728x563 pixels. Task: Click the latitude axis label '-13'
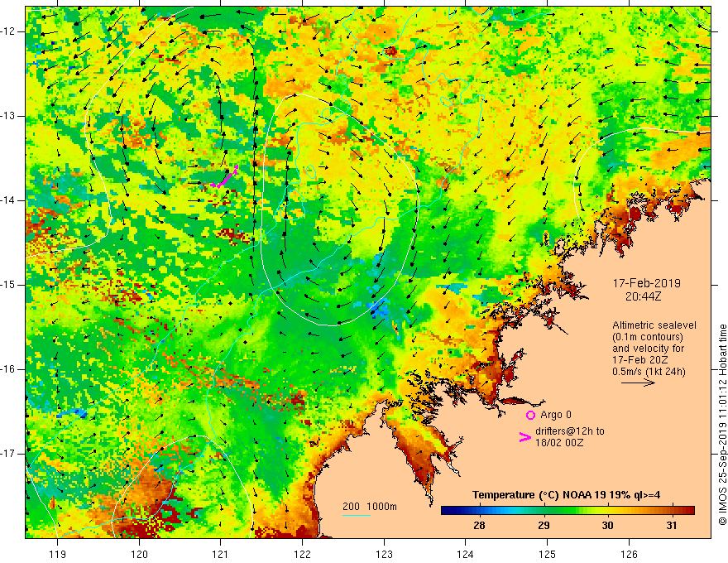pyautogui.click(x=9, y=116)
